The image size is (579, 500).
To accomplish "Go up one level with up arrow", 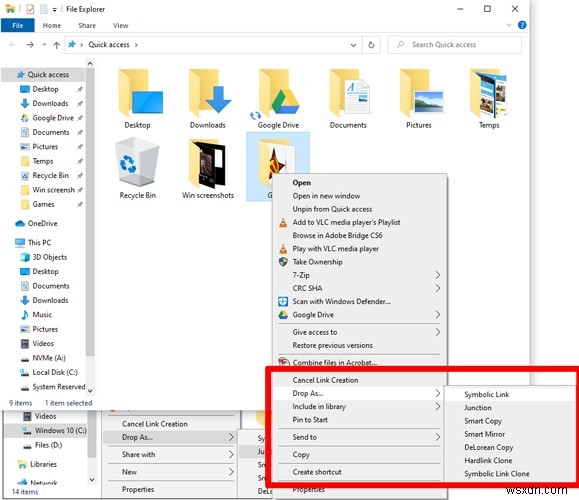I will 56,45.
